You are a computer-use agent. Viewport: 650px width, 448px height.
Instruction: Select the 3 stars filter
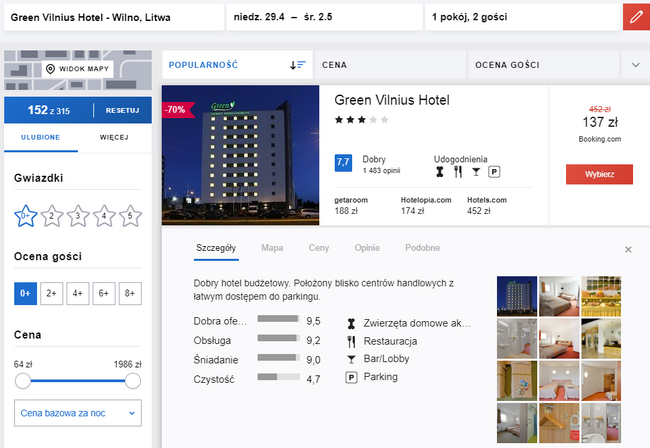pos(78,216)
